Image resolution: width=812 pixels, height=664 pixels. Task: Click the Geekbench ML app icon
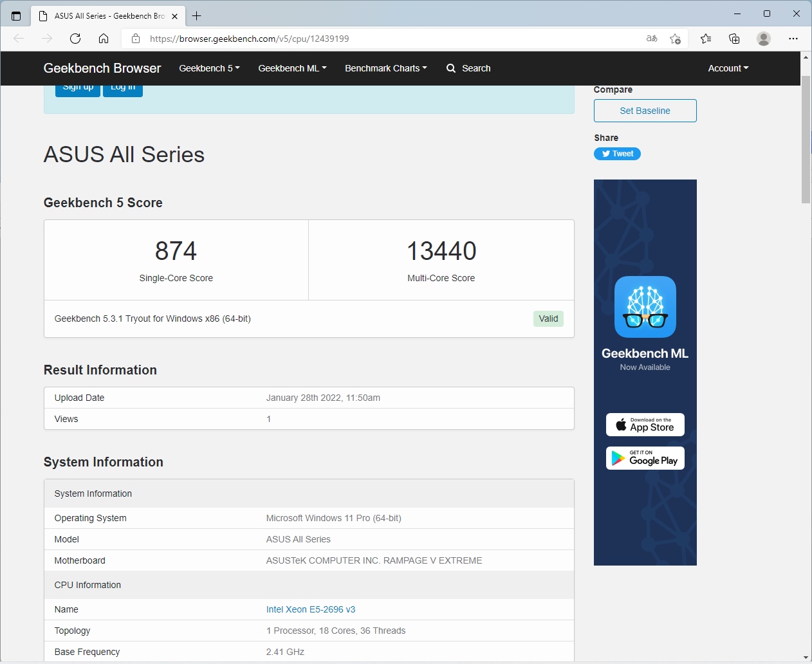click(x=645, y=307)
